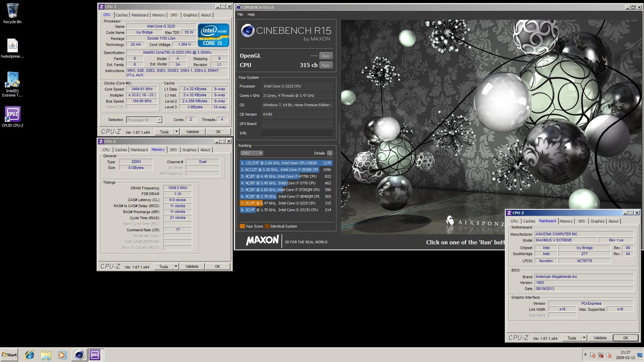
Task: Click Tools button in Mainboard CPU-Z window
Action: [x=572, y=338]
